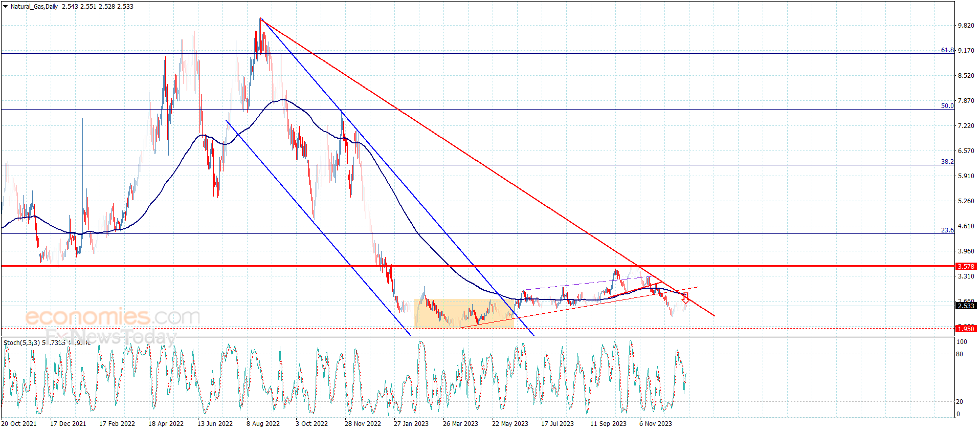This screenshot has height=430, width=980.
Task: Click the 20 Oct 2021 date label
Action: pos(19,423)
